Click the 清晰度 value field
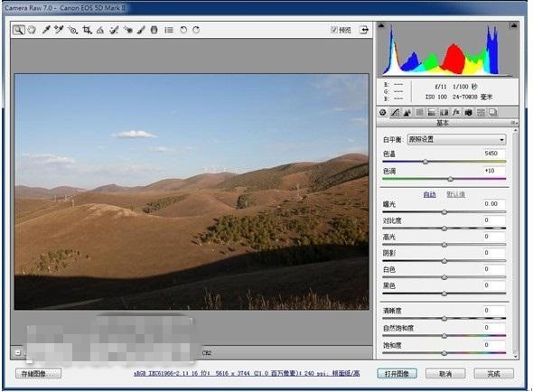 [494, 311]
